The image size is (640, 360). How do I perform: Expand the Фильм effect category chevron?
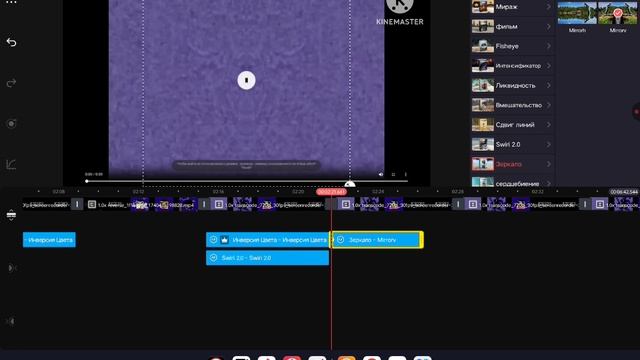[549, 27]
